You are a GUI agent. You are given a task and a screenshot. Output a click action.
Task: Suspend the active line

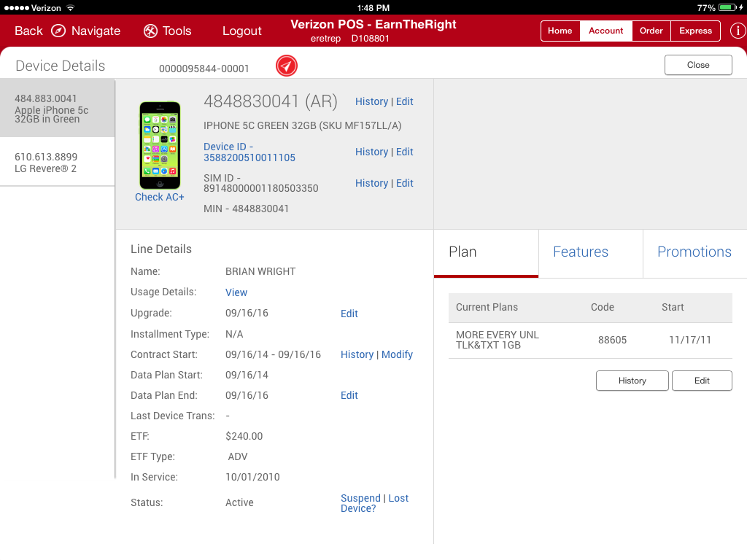point(360,498)
